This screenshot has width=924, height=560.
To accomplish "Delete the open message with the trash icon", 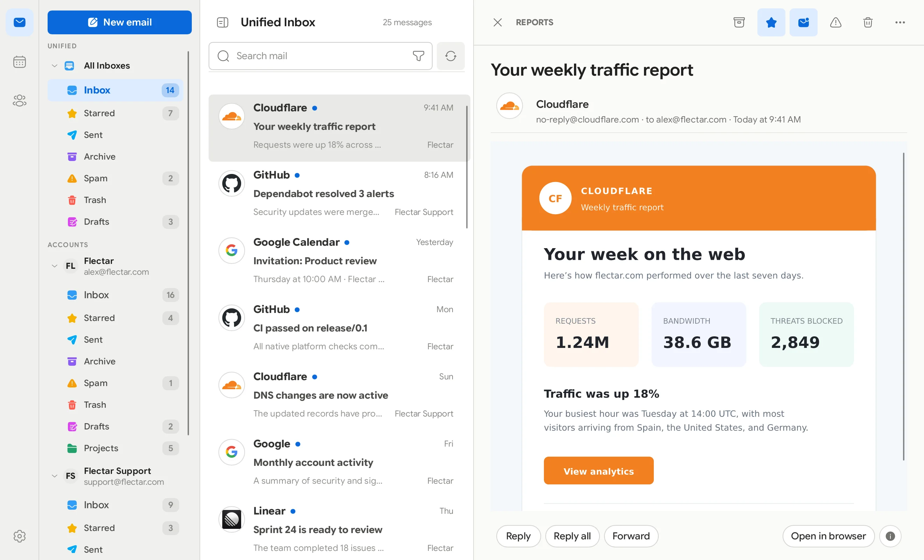I will [x=868, y=22].
